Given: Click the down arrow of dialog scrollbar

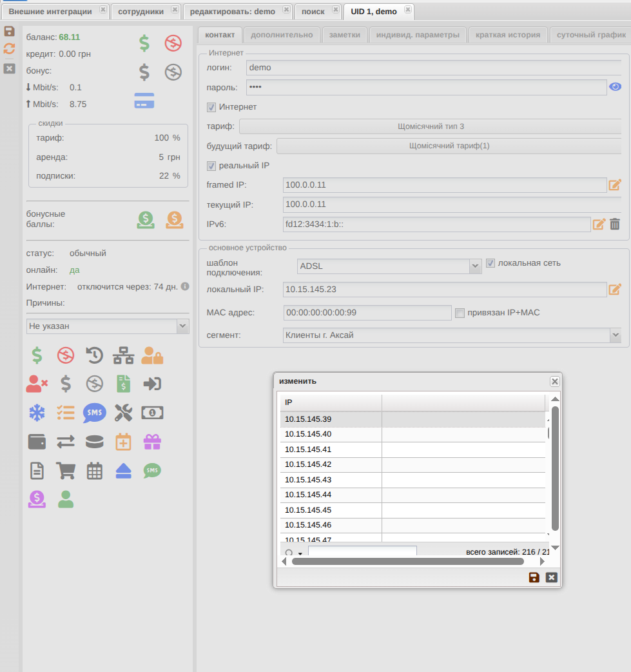Looking at the screenshot, I should pyautogui.click(x=555, y=548).
